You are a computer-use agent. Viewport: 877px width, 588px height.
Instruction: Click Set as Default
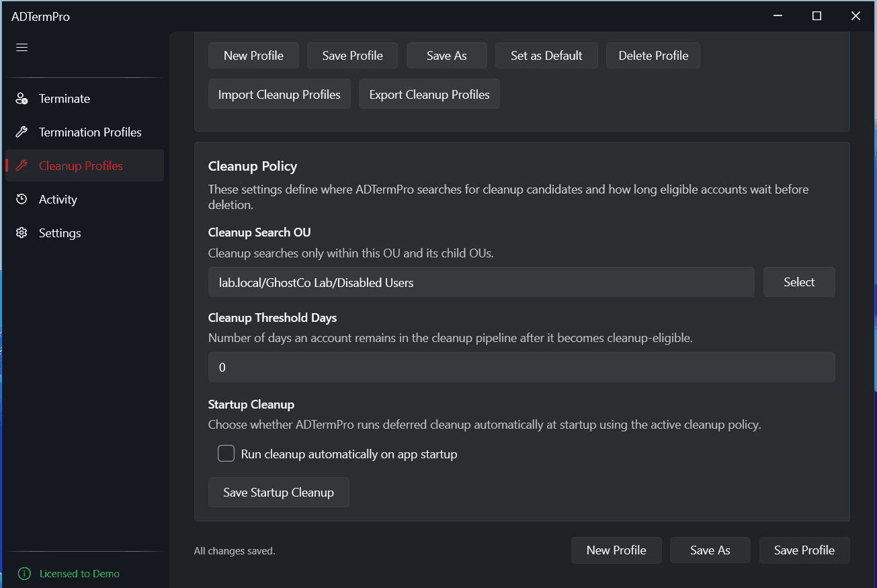point(546,55)
